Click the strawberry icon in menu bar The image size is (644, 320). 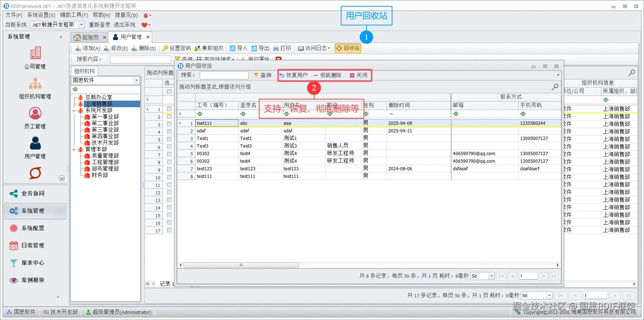[x=146, y=16]
